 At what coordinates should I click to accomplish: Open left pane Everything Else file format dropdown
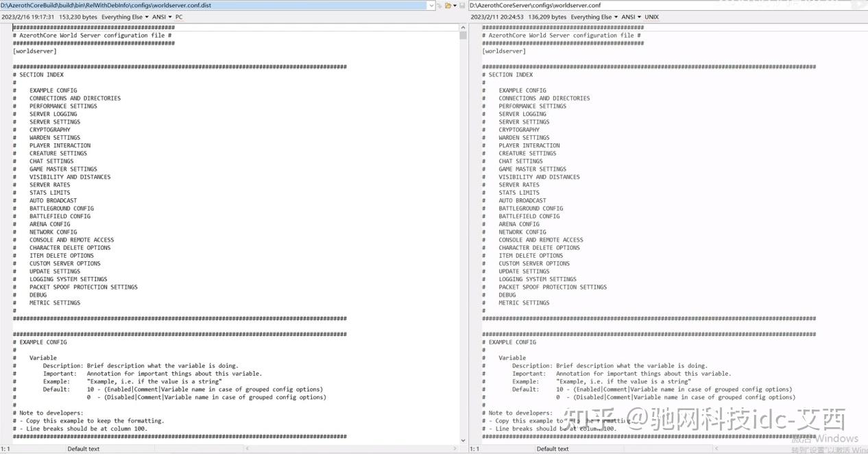click(x=125, y=16)
